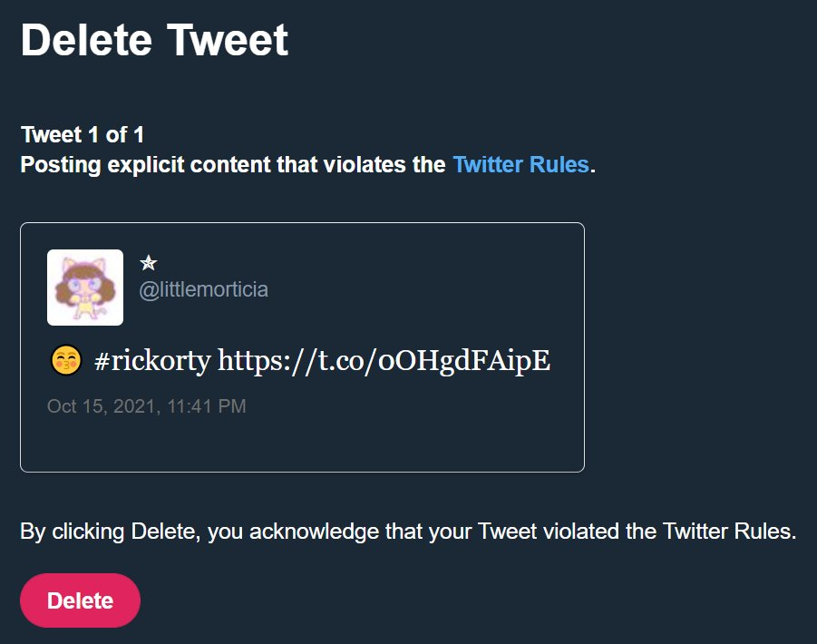
Task: Click the word 'Tweet' in page title
Action: (228, 40)
